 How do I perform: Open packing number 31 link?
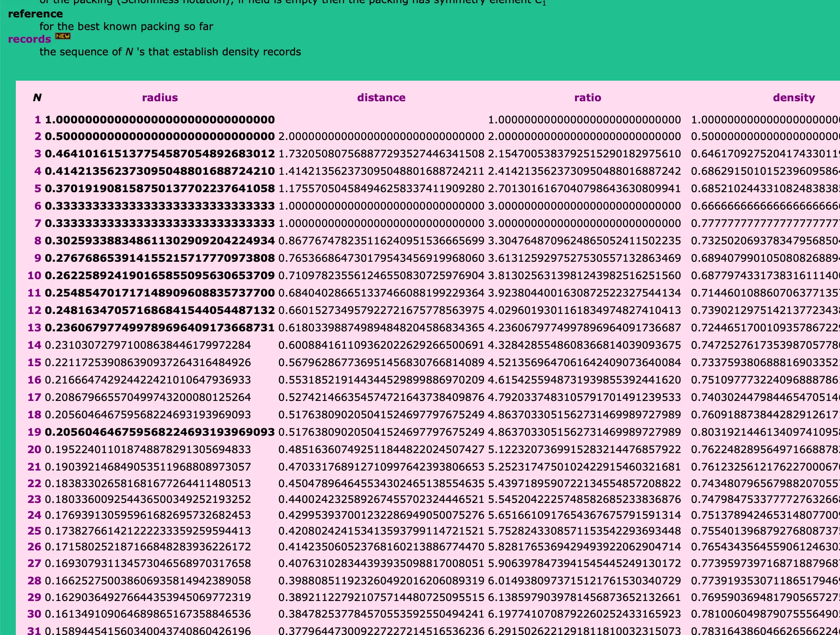coord(34,631)
